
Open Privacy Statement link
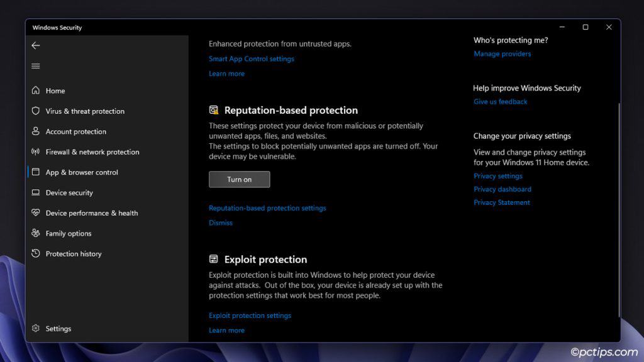501,202
